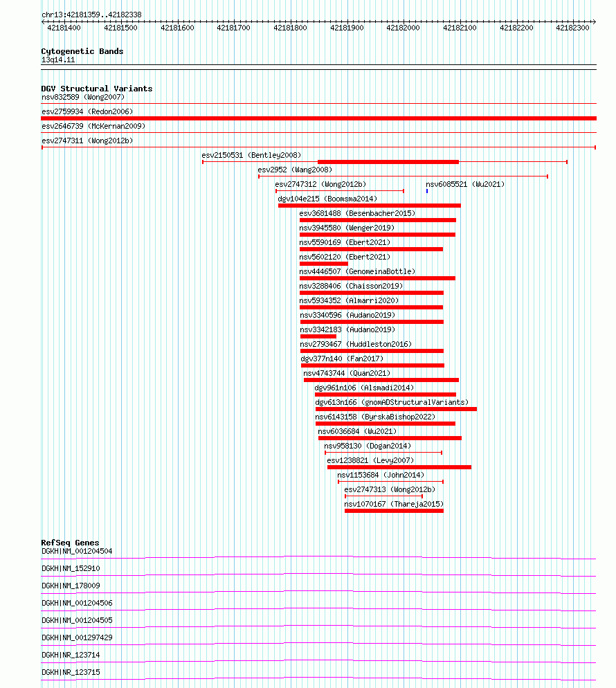Select the nsv5934352 (Almarri2020) label
Screen dimensions: 616x688
(349, 300)
